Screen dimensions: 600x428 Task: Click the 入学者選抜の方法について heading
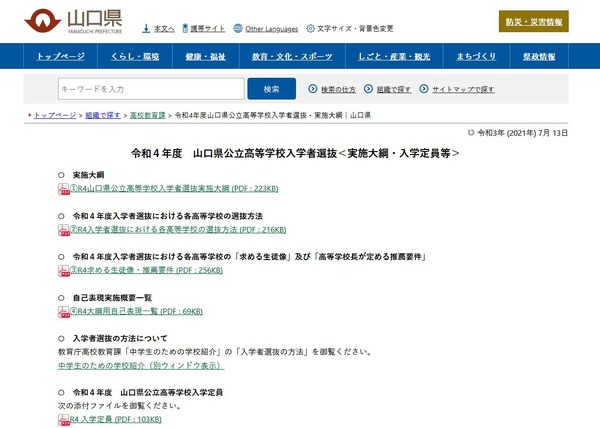(x=120, y=338)
